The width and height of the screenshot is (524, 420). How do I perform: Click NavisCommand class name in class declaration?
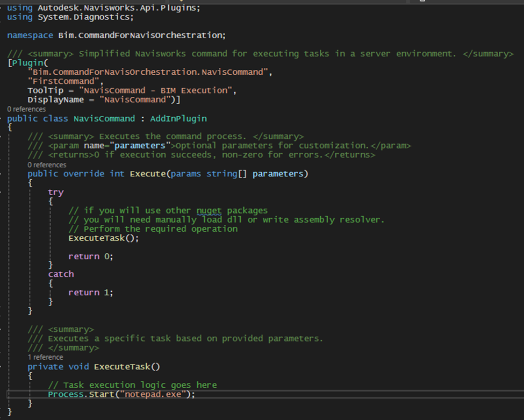pos(104,118)
